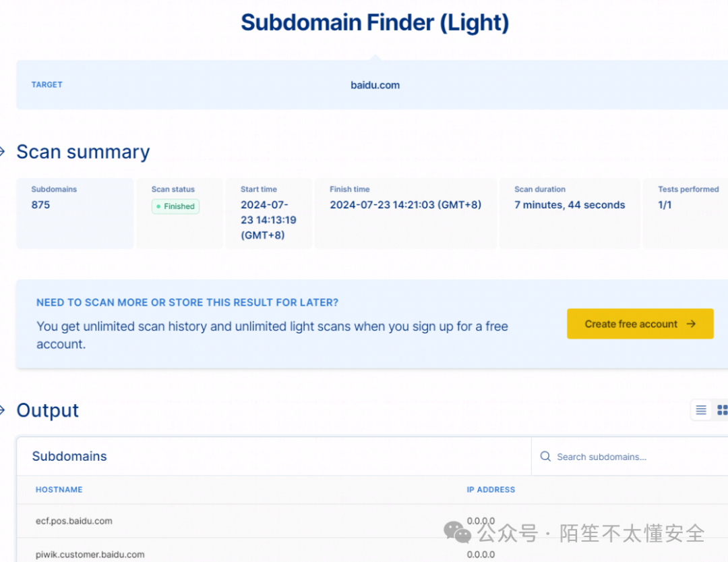Click the search magnifier icon in Subdomains panel

(545, 456)
